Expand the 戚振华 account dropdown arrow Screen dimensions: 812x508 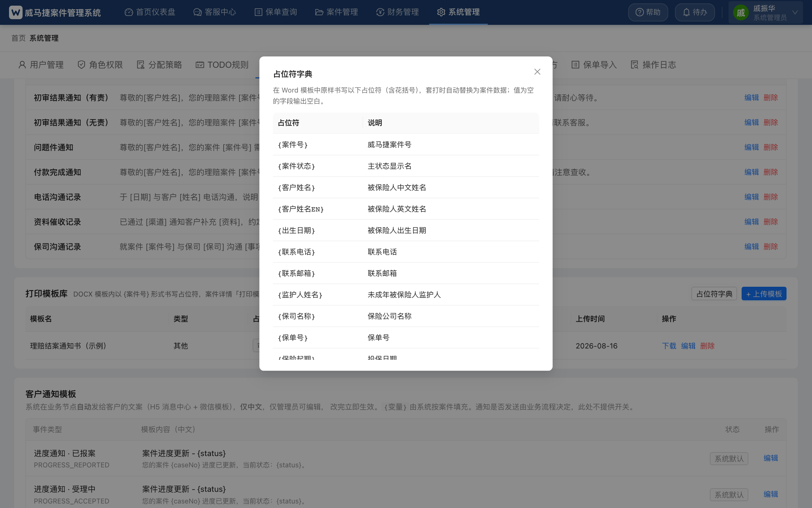coord(795,12)
